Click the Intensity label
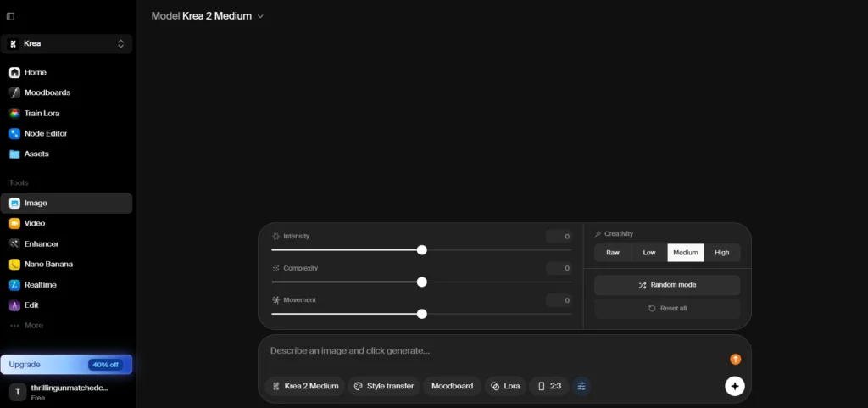 point(296,237)
